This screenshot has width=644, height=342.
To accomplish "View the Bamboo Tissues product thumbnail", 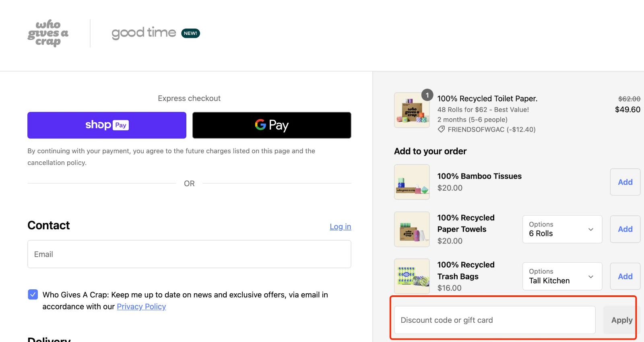I will (412, 182).
